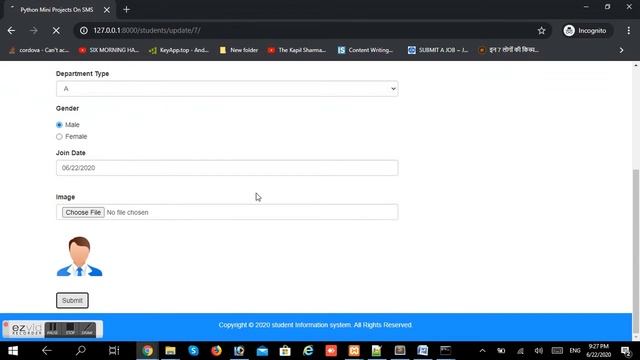Open Chrome three-dot menu
The image size is (640, 360).
click(x=629, y=31)
